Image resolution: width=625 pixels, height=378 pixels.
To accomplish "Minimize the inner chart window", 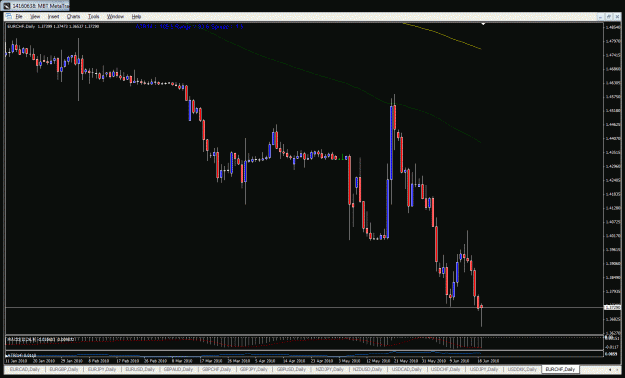I will (601, 16).
